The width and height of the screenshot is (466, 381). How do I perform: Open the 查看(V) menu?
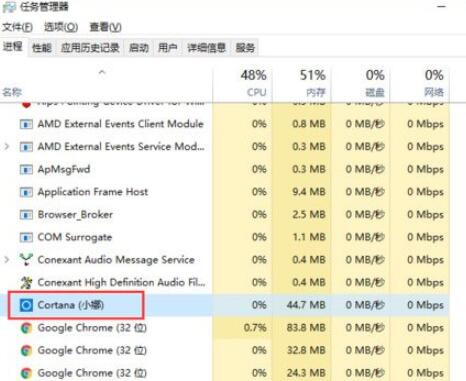105,27
